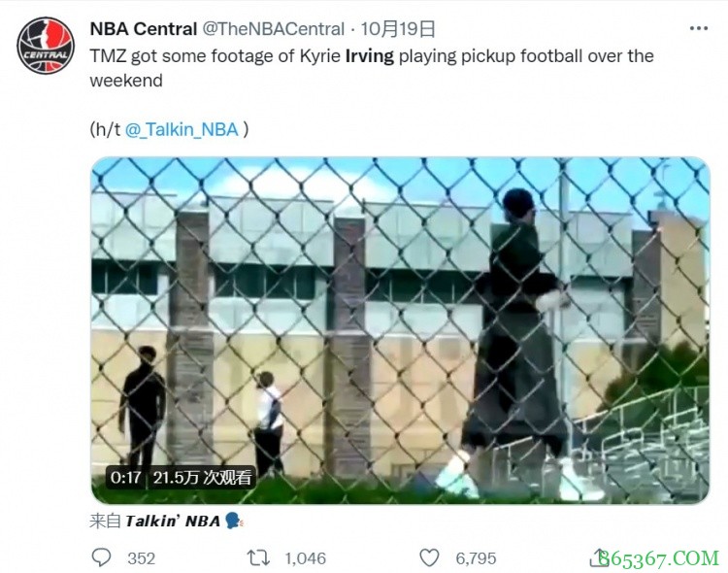The image size is (728, 573).
Task: Click the 0:17 video duration badge
Action: pos(126,477)
